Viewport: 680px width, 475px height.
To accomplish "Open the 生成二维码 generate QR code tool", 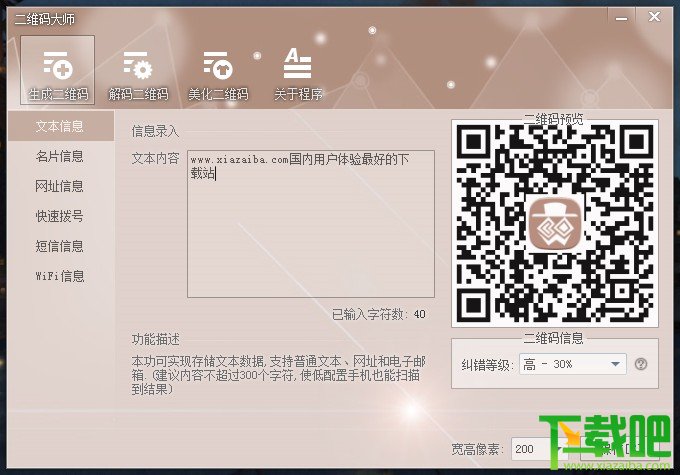I will 58,70.
